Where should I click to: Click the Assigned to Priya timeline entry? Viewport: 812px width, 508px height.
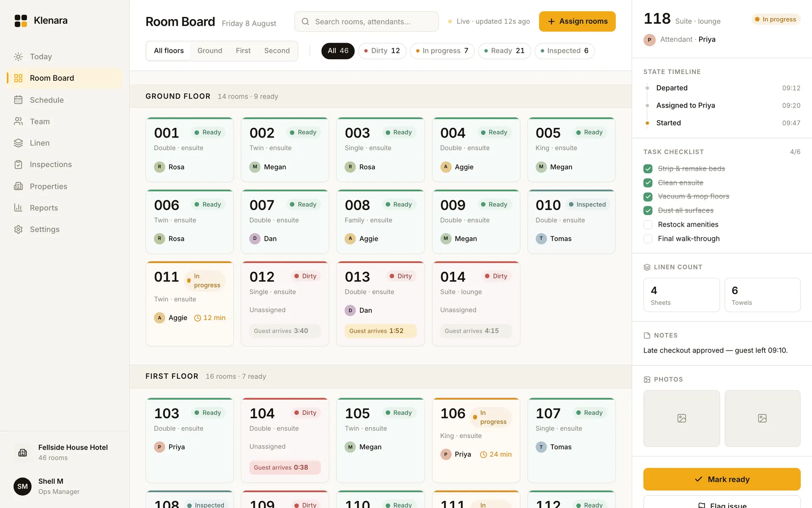point(722,105)
